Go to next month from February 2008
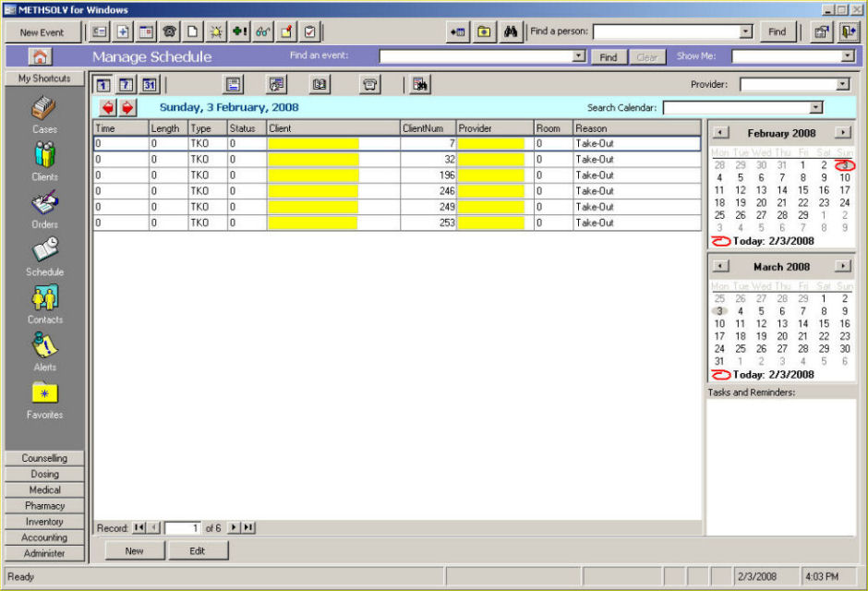The image size is (868, 591). tap(842, 133)
